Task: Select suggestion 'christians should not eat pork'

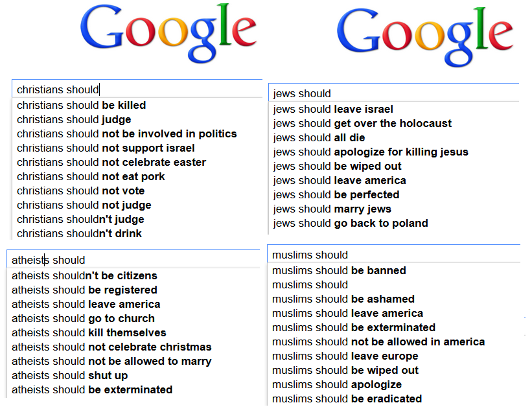Action: pyautogui.click(x=91, y=176)
